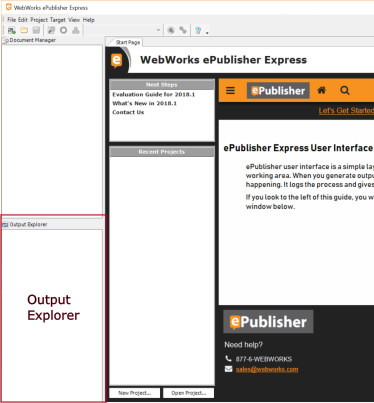Click the ePublisher logo in orange bar

pos(278,90)
